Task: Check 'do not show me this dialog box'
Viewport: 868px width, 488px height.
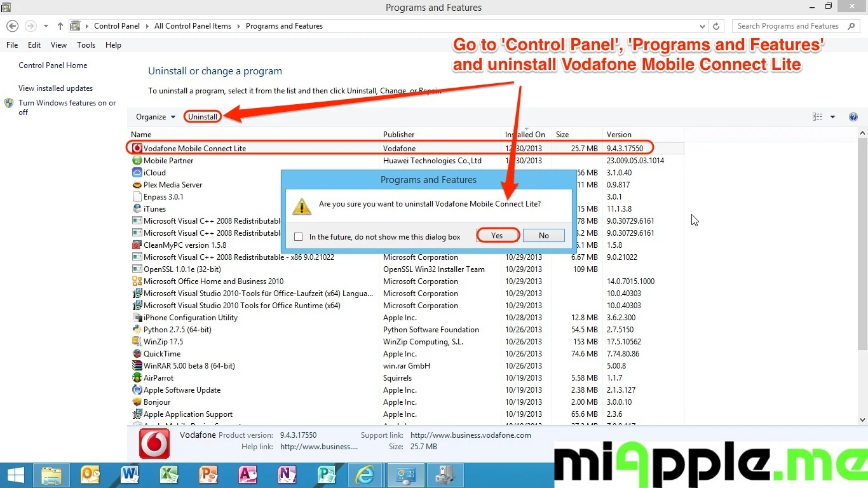Action: [299, 237]
